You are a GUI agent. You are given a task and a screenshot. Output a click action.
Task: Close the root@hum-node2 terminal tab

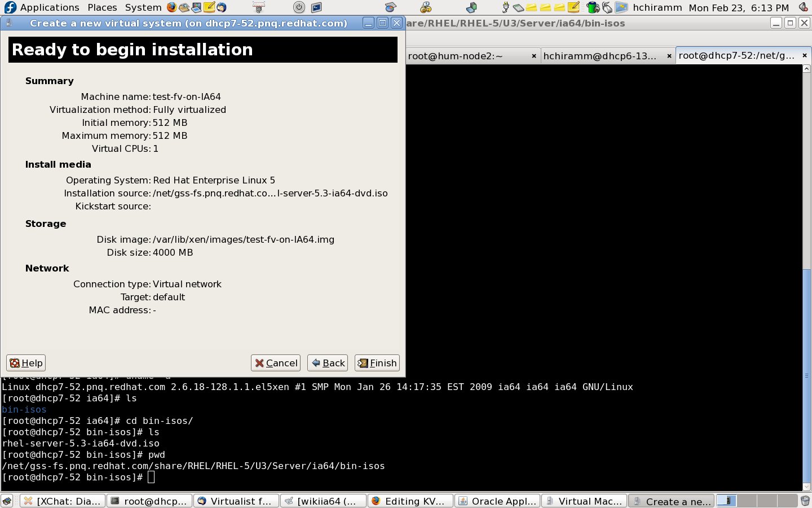tap(534, 56)
